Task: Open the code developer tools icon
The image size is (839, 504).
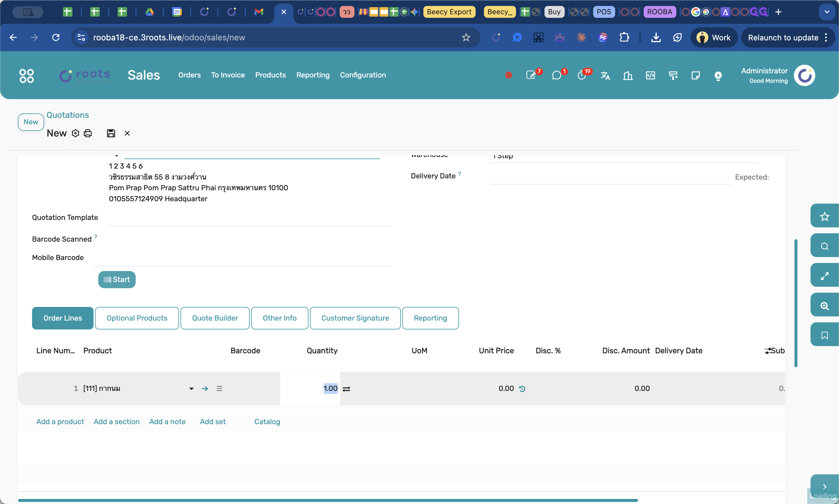Action: pos(650,75)
